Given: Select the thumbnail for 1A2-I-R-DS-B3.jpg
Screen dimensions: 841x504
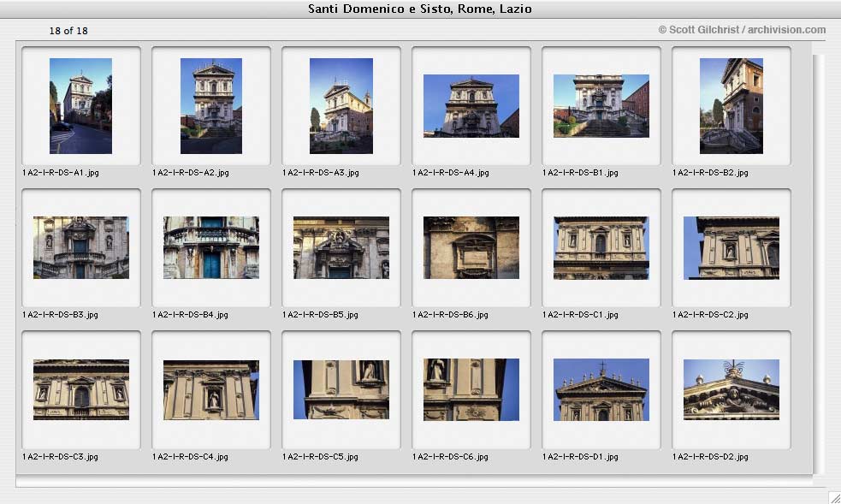Looking at the screenshot, I should coord(81,247).
